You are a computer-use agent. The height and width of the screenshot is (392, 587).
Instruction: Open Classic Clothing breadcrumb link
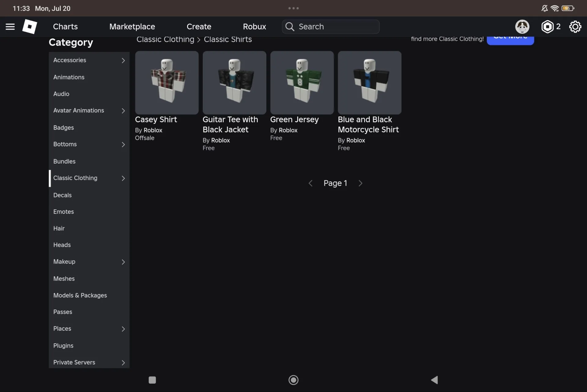(165, 39)
